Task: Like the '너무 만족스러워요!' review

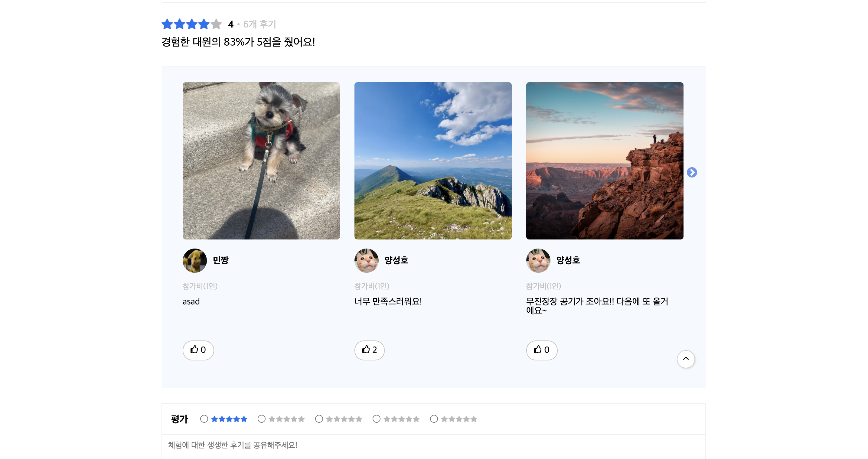Action: tap(369, 350)
